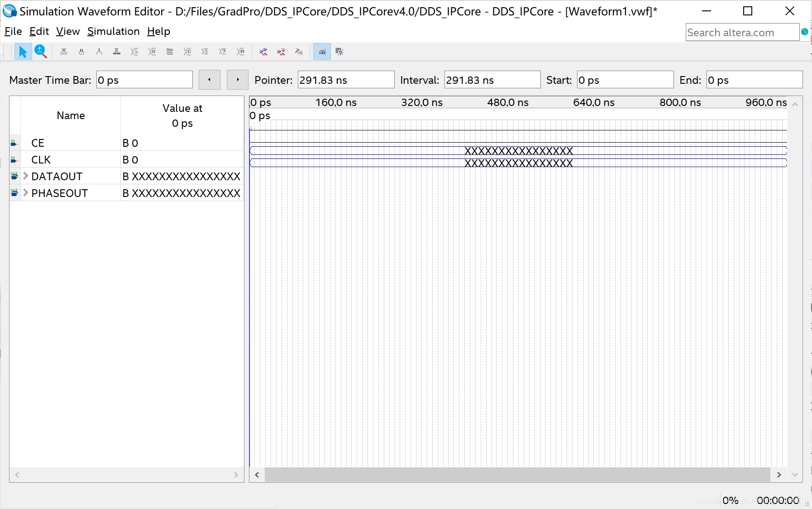The height and width of the screenshot is (509, 812).
Task: Generate ModelSim testbench script
Action: [x=299, y=52]
